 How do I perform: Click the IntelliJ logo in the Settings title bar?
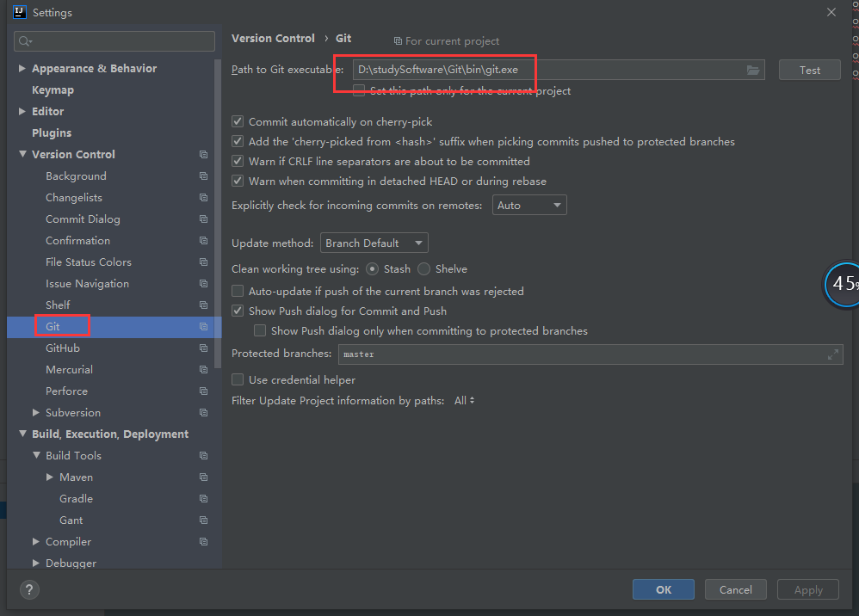[x=20, y=12]
